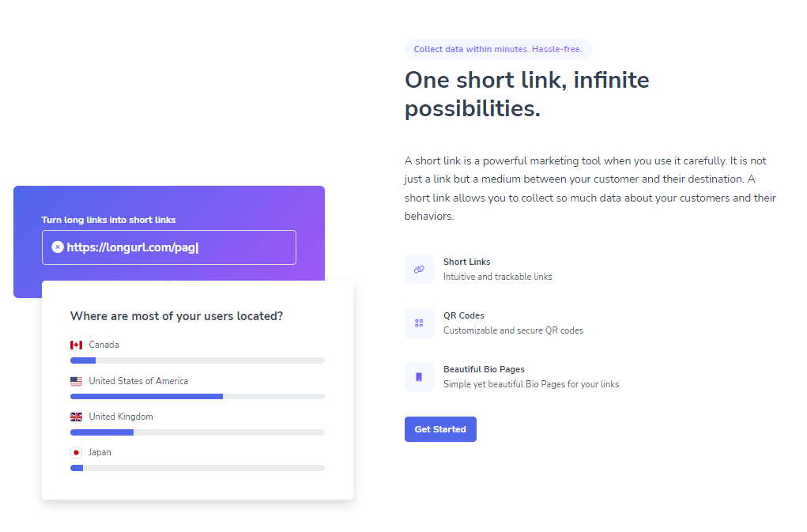Click the Japan progress bar
Screen dimensions: 807x532
(198, 468)
